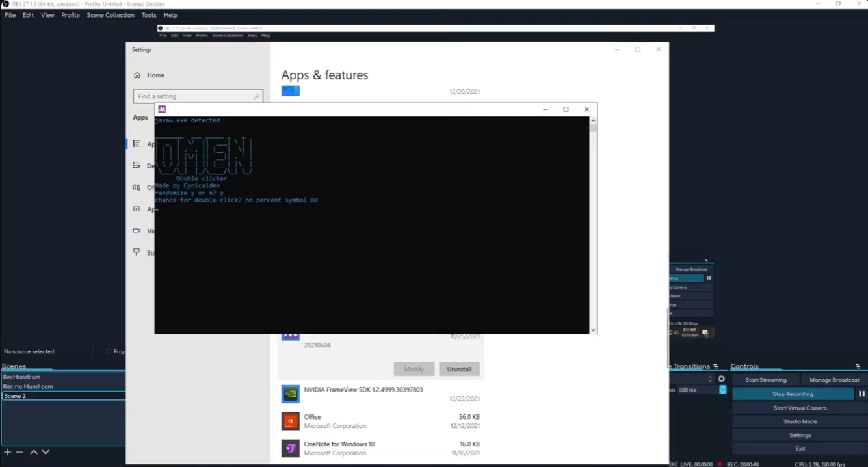Image resolution: width=868 pixels, height=467 pixels.
Task: Click the "No source selected" label
Action: pyautogui.click(x=29, y=351)
